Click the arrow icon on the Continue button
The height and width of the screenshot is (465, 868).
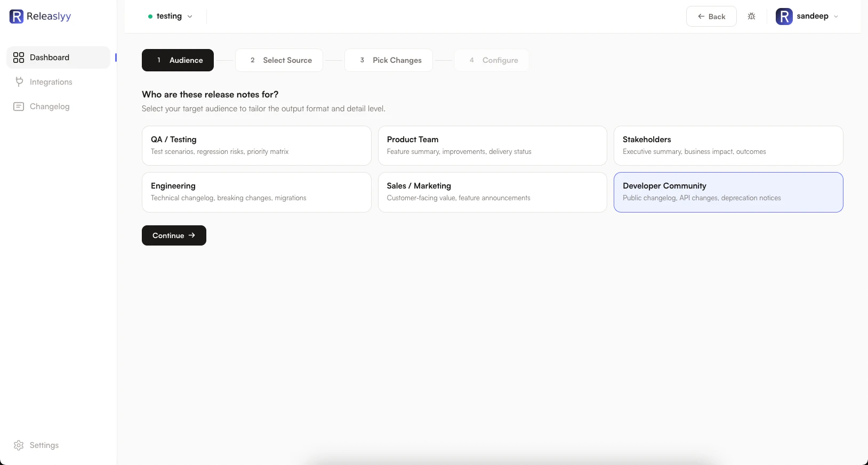(x=192, y=235)
